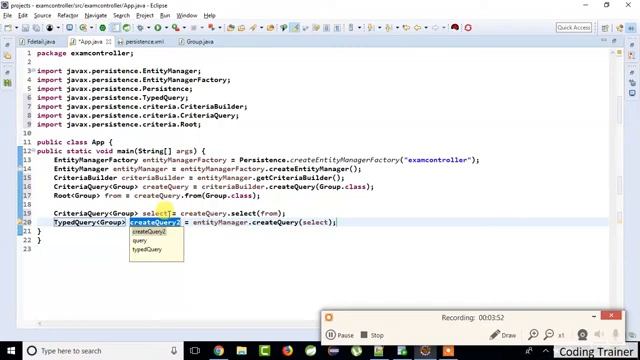Switch to the persistence.xml tab
The height and width of the screenshot is (360, 640).
[141, 42]
